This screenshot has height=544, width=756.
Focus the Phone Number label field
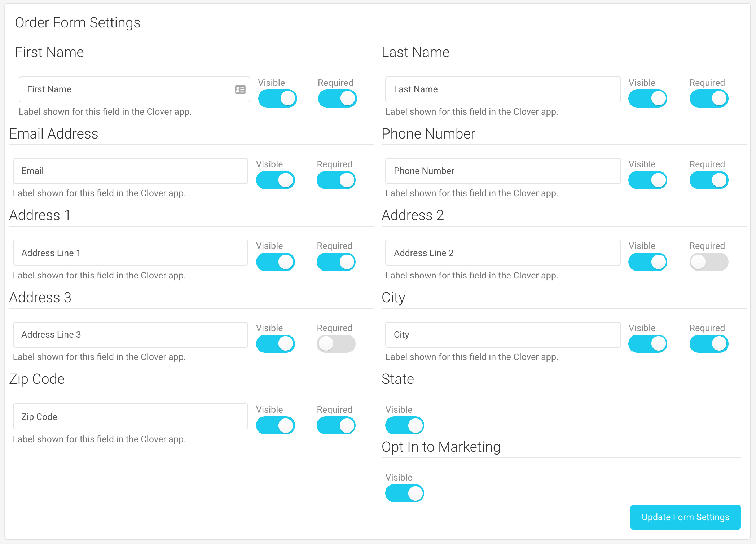click(503, 171)
